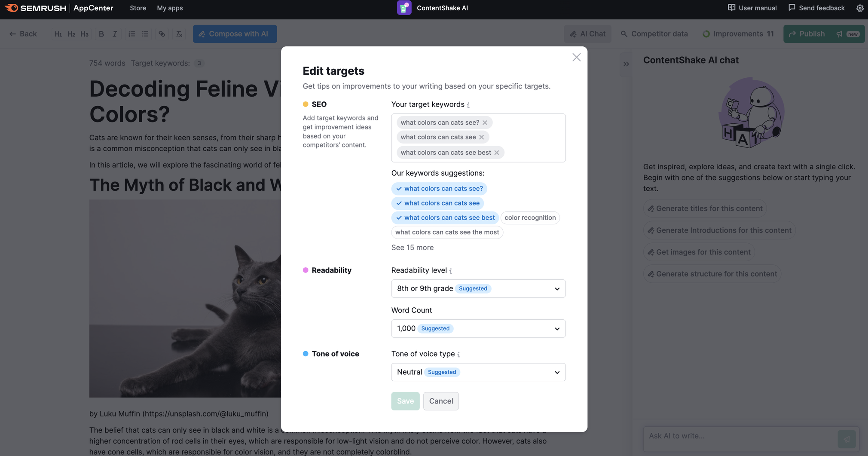Open the settings gear in the top bar

(x=859, y=8)
